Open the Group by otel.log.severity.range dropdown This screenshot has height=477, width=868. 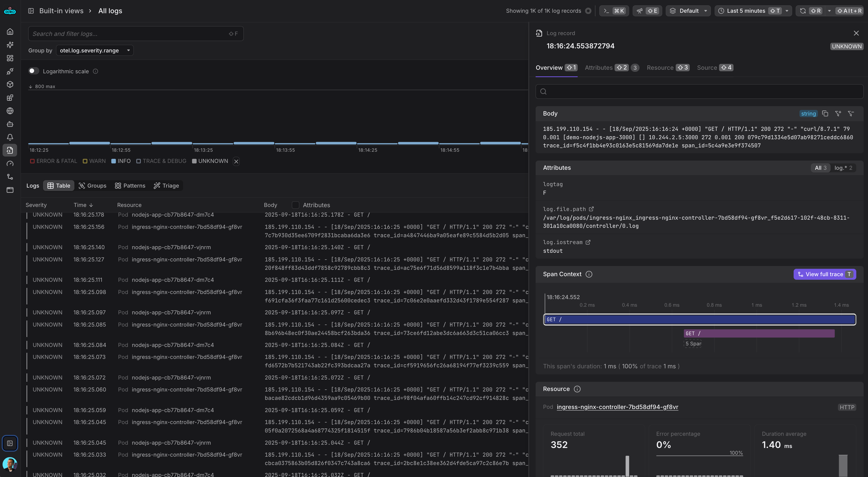click(95, 51)
